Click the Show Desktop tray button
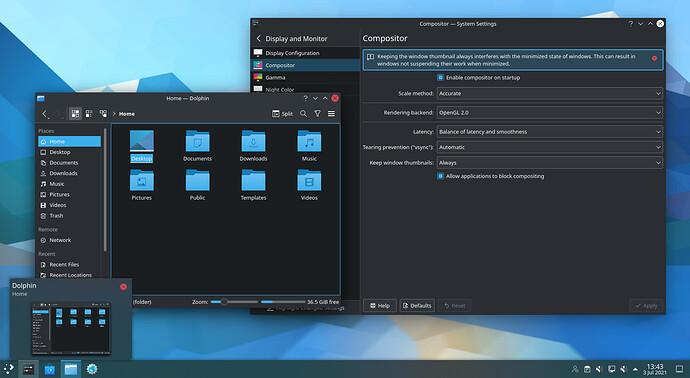Image resolution: width=690 pixels, height=378 pixels. [x=679, y=369]
